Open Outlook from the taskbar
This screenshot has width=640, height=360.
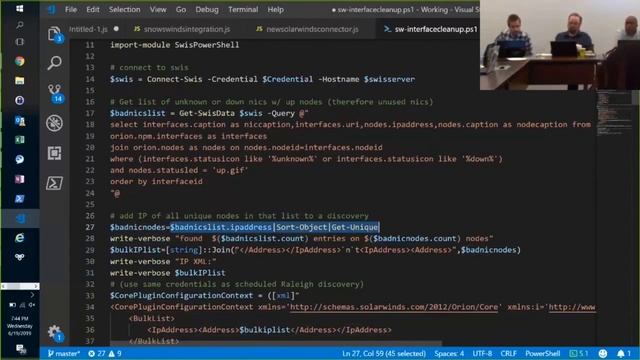(19, 120)
